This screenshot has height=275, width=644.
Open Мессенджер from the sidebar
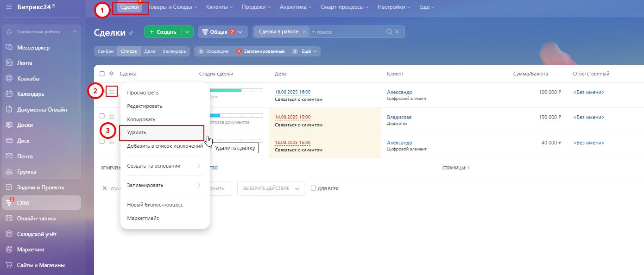pos(33,47)
